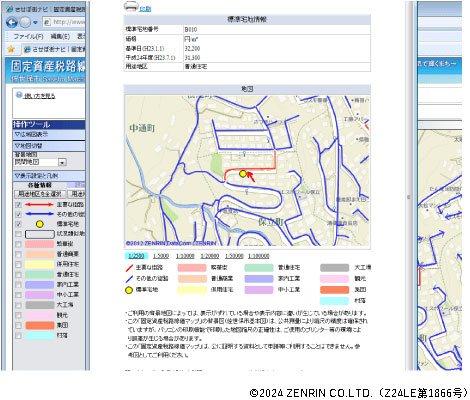This screenshot has width=470, height=400.
Task: Enable the 状況類似地区 outline checkbox
Action: [19, 234]
